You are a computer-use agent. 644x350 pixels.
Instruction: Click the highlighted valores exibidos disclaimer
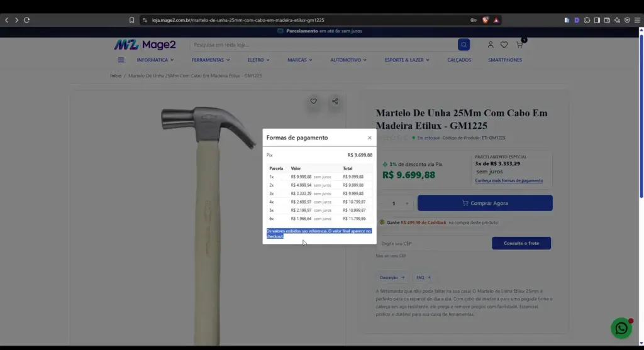click(319, 234)
